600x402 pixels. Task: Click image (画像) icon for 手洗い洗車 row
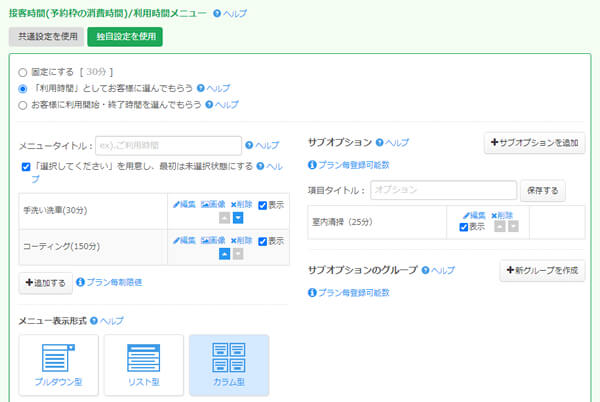point(212,204)
